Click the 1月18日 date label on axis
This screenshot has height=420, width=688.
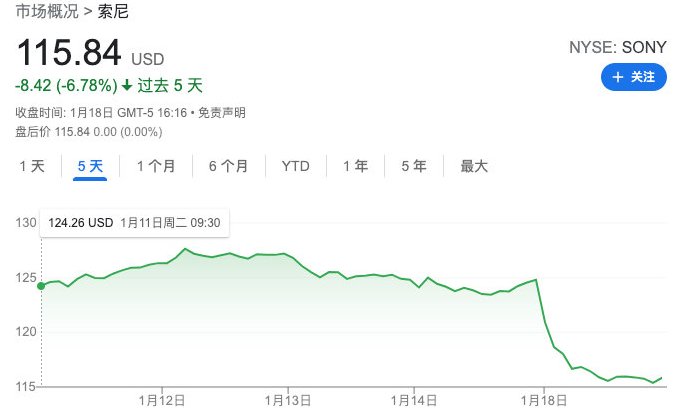coord(543,401)
